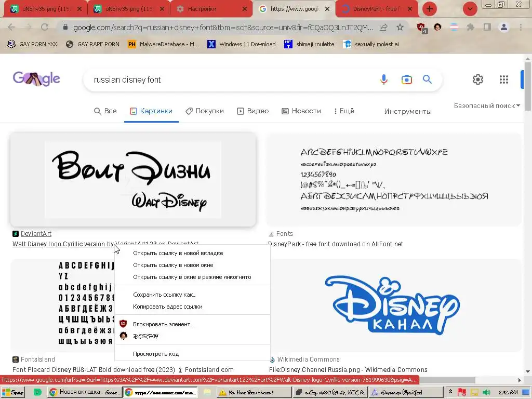The height and width of the screenshot is (399, 532).
Task: Switch to the 'Все' search tab
Action: pos(105,111)
